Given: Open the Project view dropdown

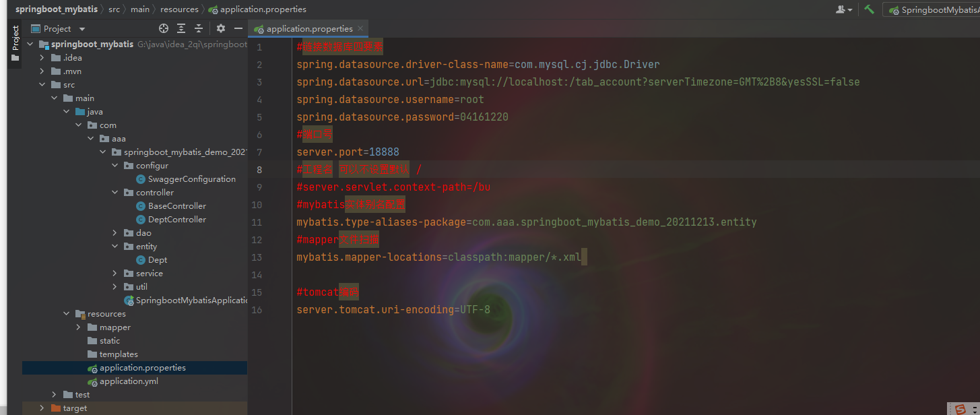Looking at the screenshot, I should pos(82,29).
